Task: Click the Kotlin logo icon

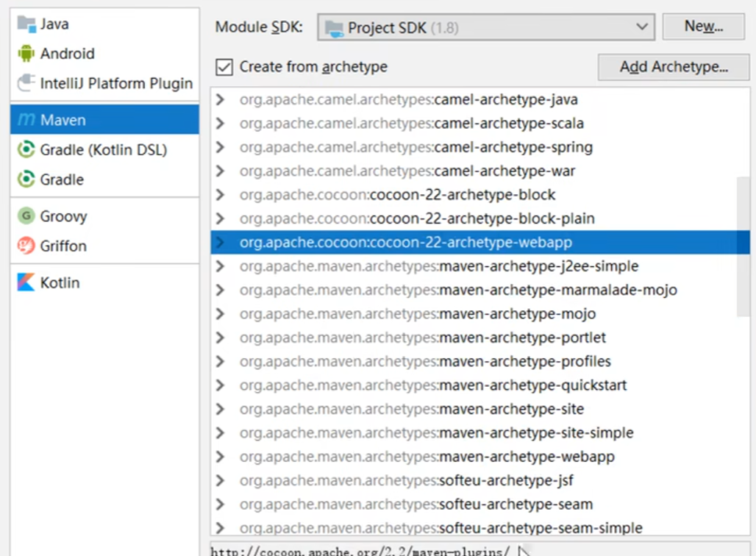Action: 26,282
